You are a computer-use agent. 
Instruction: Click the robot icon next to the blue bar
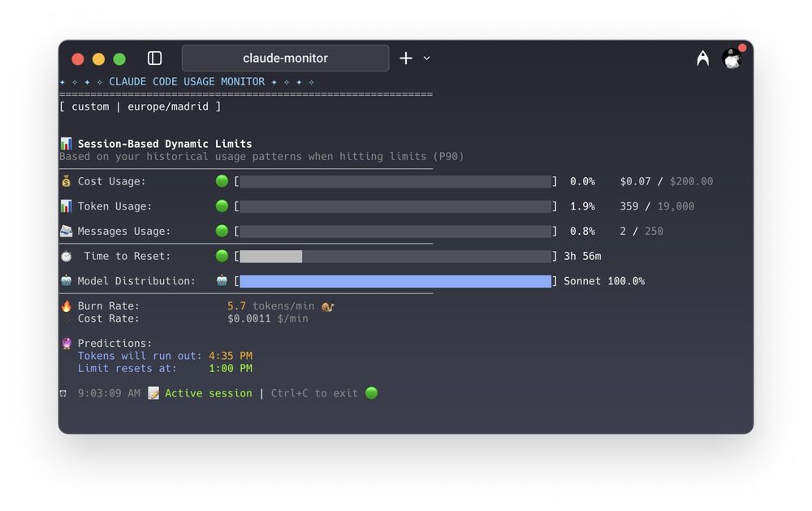[x=222, y=281]
